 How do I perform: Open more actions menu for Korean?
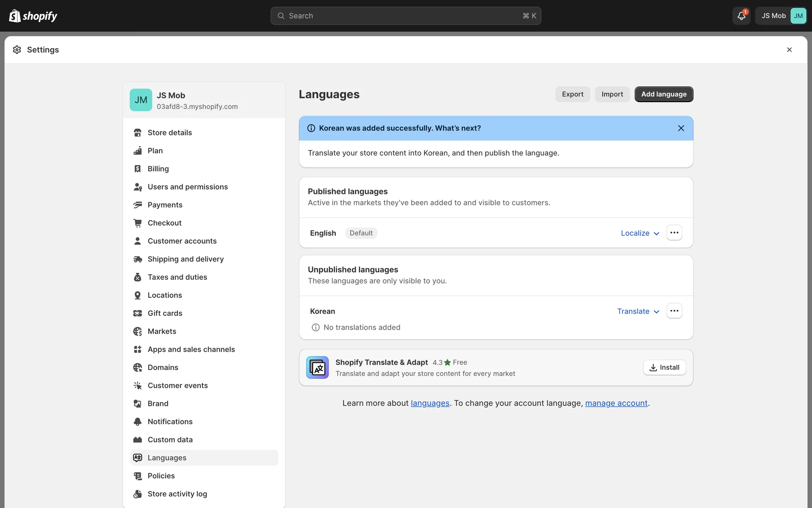point(674,311)
